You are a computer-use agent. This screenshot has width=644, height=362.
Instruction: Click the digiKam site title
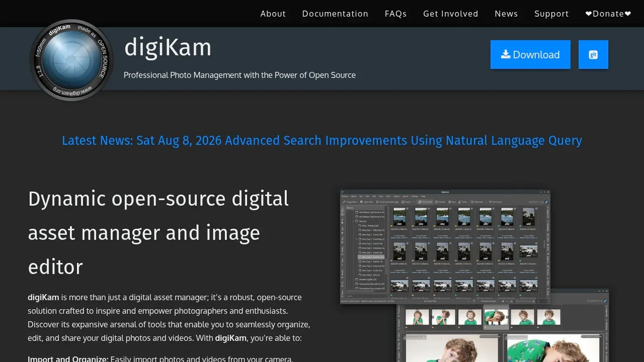168,48
